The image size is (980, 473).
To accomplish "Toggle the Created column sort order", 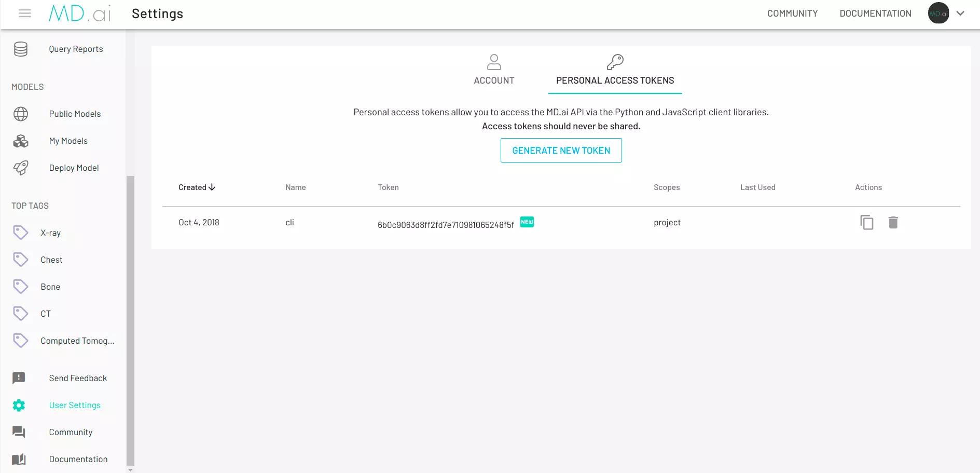I will [x=197, y=187].
